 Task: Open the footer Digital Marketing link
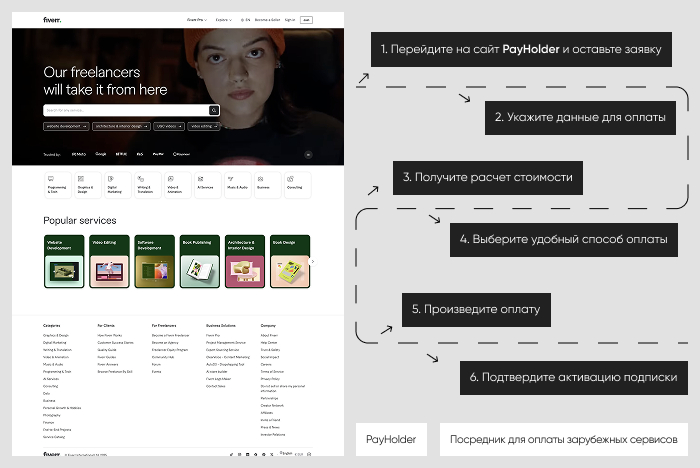54,343
